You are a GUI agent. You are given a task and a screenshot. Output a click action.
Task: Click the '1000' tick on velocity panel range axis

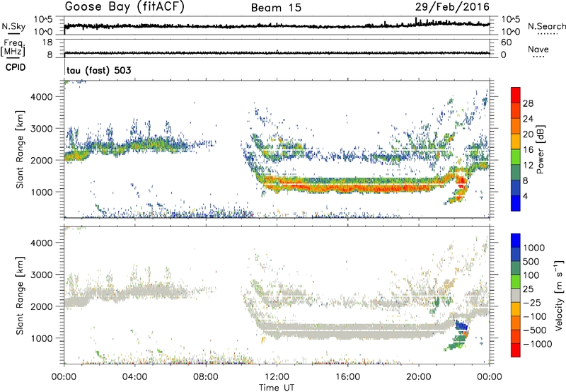tap(42, 338)
